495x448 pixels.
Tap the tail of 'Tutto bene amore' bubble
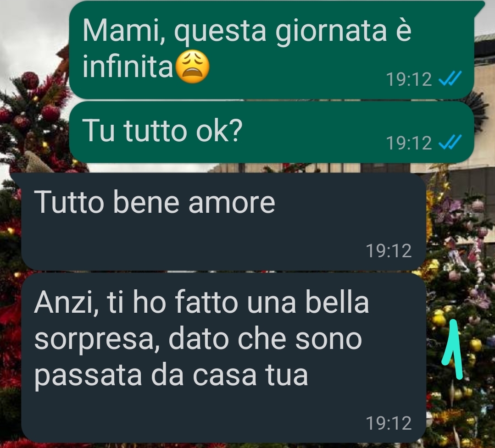(17, 179)
